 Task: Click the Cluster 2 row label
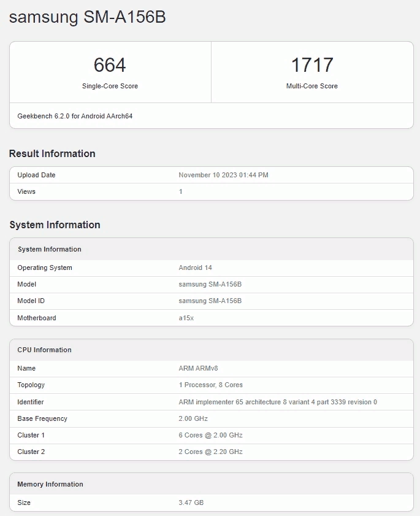(31, 452)
